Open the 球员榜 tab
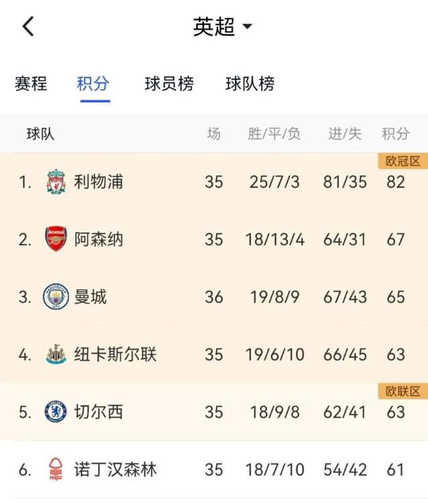428x504 pixels. 169,84
